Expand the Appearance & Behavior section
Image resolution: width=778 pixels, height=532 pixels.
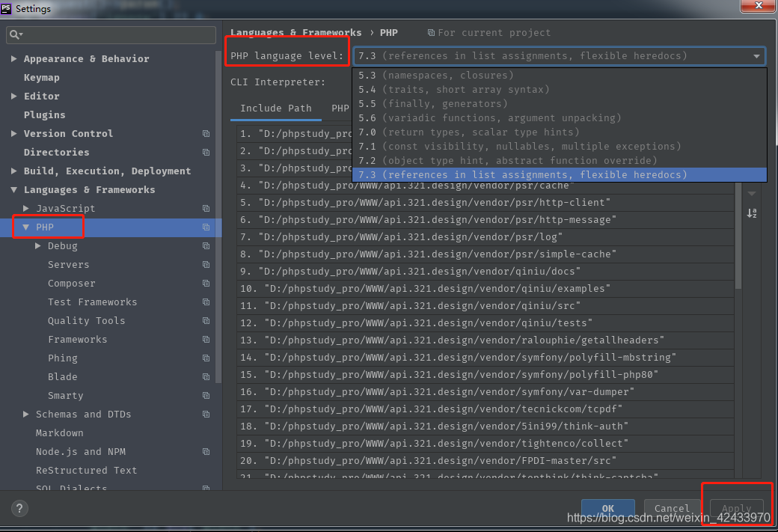[13, 58]
